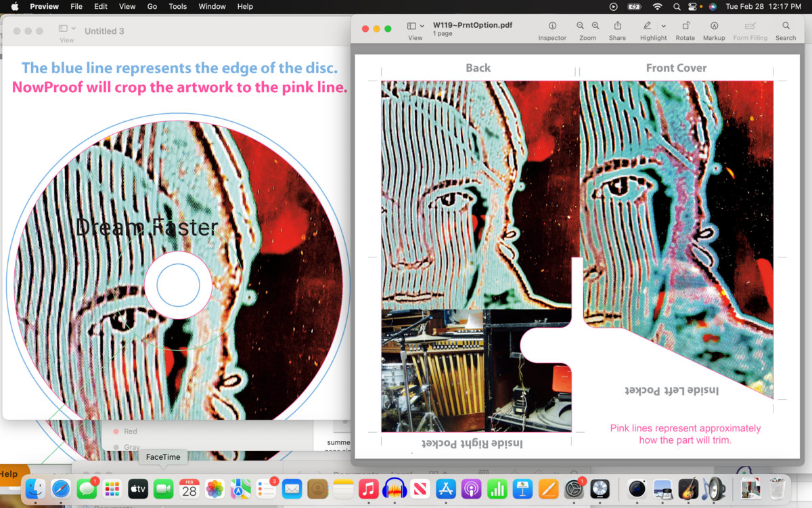Expand the Highlight color dropdown arrow

pyautogui.click(x=663, y=26)
